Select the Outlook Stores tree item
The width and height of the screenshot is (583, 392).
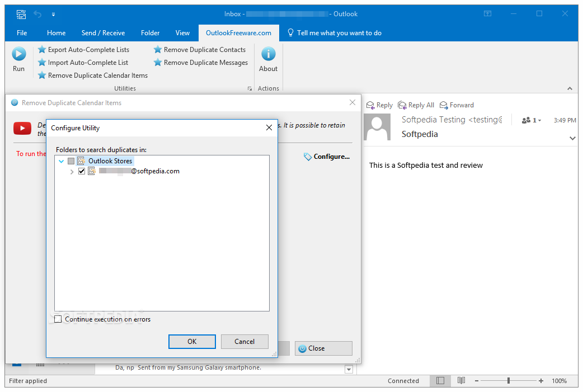pyautogui.click(x=110, y=161)
